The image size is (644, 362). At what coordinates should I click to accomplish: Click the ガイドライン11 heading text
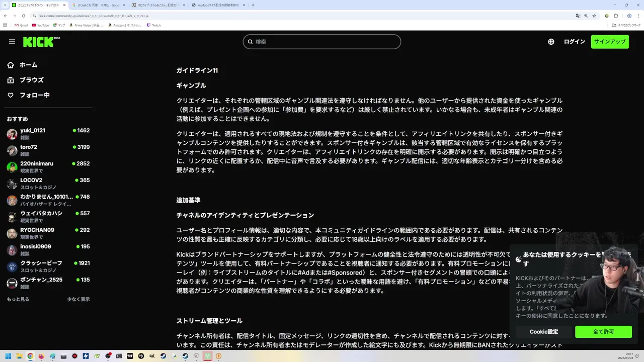[197, 70]
